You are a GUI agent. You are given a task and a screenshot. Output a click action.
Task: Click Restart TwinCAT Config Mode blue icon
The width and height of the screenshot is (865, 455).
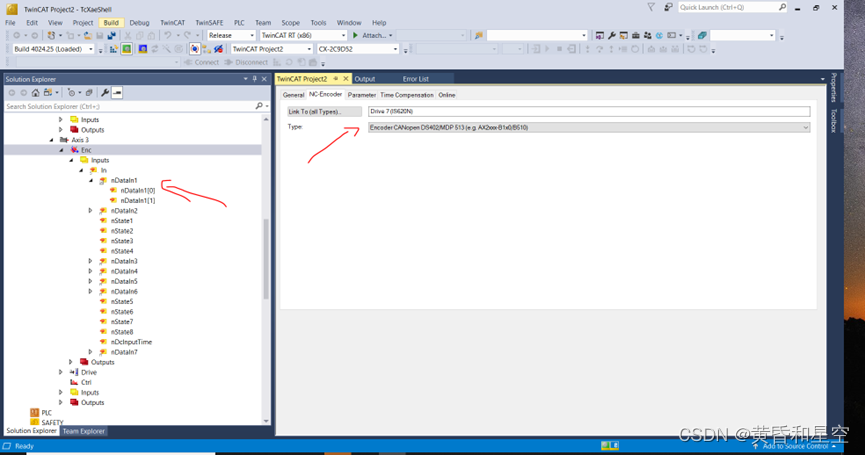(x=143, y=49)
